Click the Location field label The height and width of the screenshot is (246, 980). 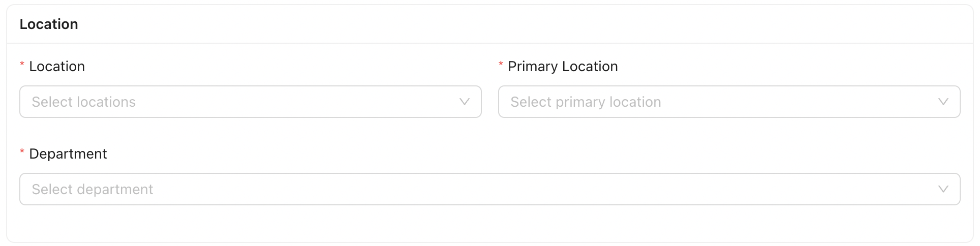point(57,67)
